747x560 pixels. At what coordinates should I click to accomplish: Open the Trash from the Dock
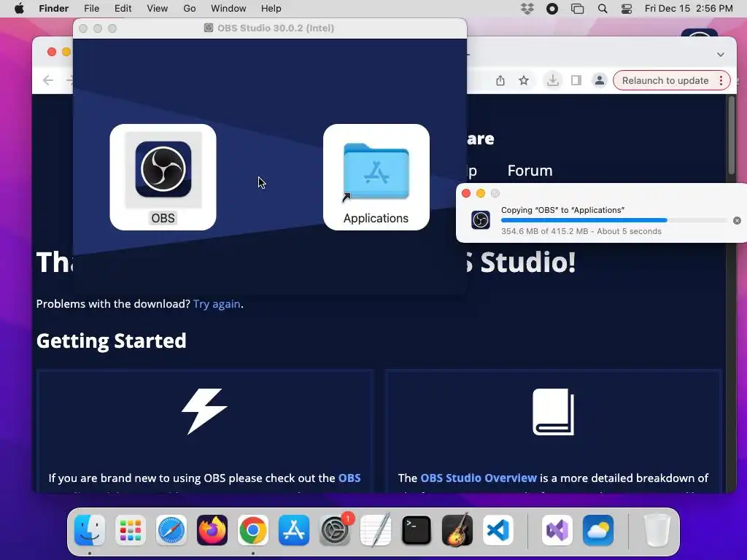click(x=657, y=530)
